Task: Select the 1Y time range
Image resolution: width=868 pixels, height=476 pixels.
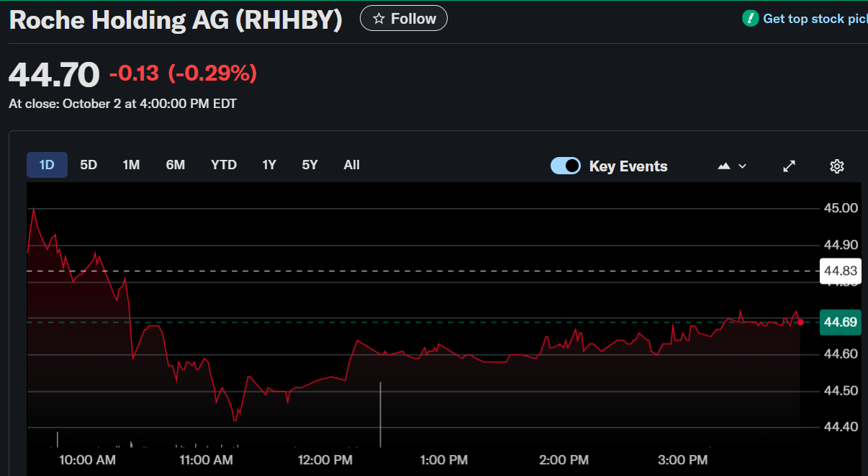Action: tap(269, 165)
